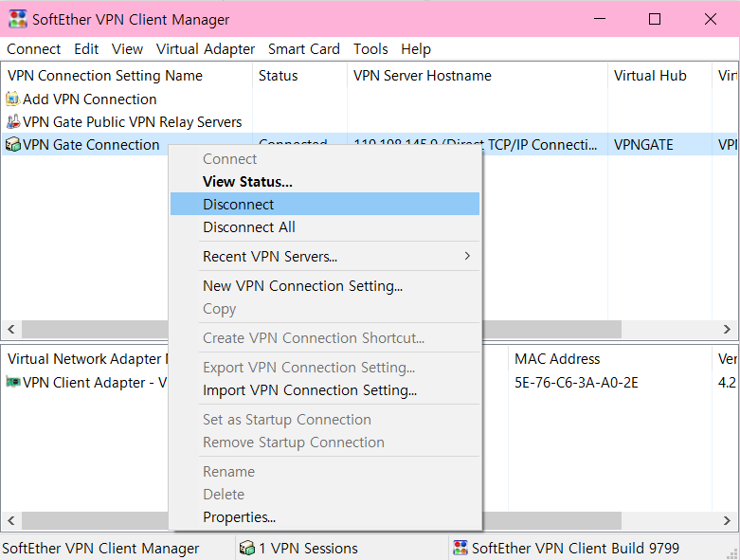Click the SoftEther build icon in status bar
Screen dimensions: 740x560
460,548
